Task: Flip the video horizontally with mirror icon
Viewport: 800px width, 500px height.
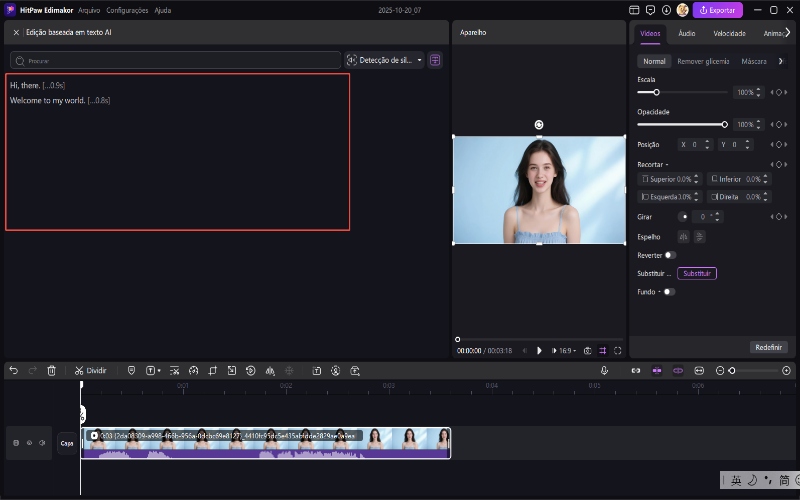Action: (x=683, y=237)
